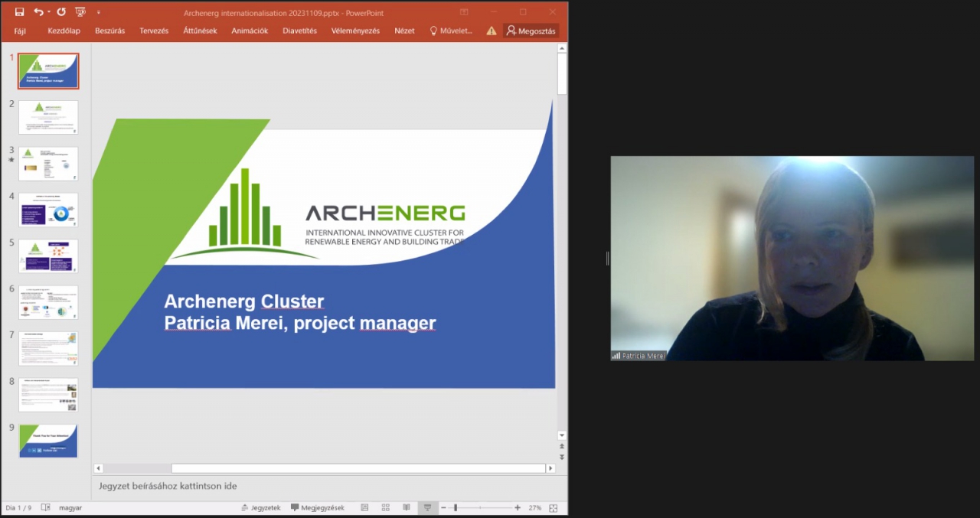The image size is (980, 518).
Task: Click the horizontal scrollbar thumb
Action: (358, 468)
